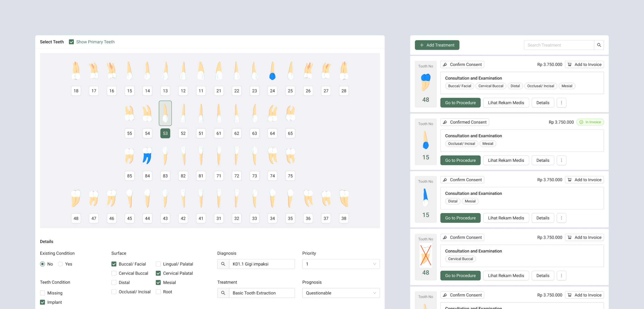Select the lower tooth 38 molar icon

[x=344, y=198]
